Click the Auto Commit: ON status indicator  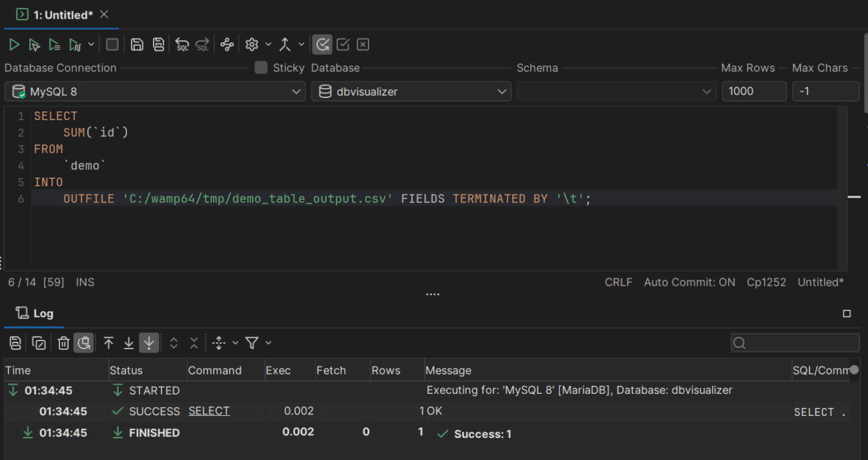690,282
